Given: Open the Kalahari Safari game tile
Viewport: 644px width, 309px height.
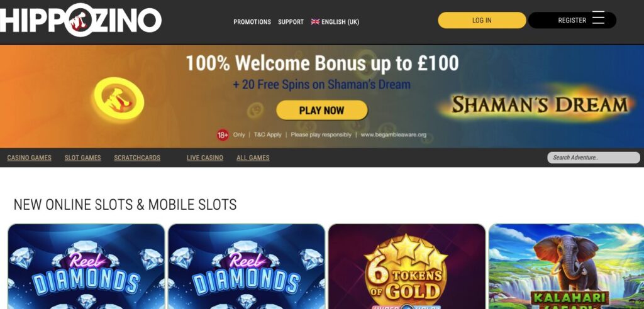Looking at the screenshot, I should (x=567, y=266).
